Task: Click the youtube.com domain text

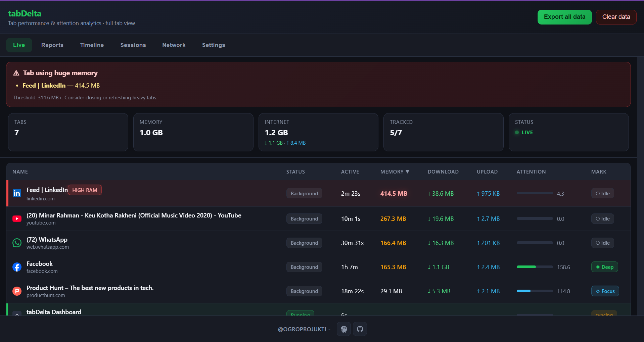Action: 41,223
